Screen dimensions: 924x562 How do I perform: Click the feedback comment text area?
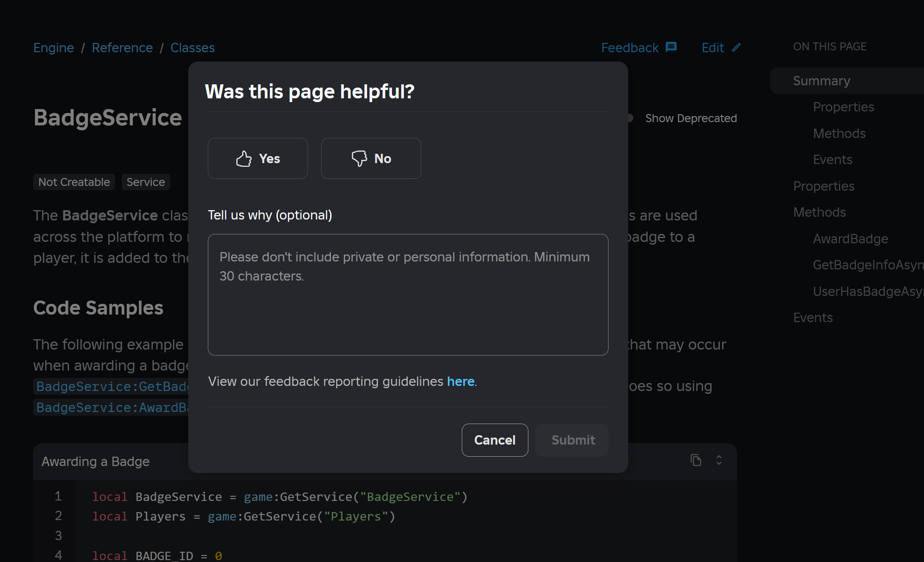[408, 295]
